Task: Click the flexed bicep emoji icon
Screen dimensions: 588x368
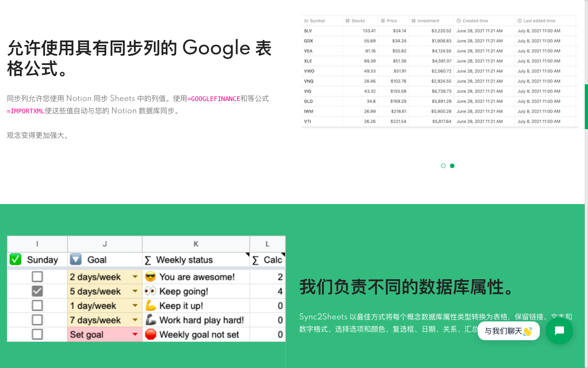Action: click(151, 305)
